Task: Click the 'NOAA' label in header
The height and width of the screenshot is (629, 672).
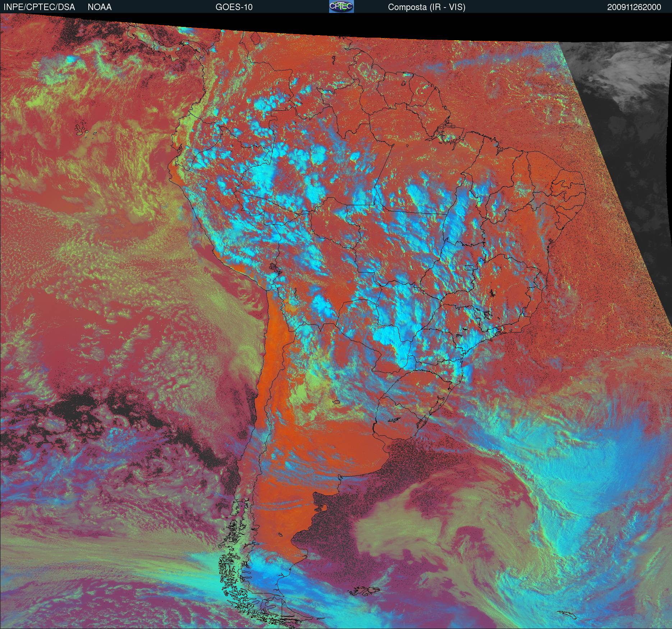Action: click(x=100, y=7)
